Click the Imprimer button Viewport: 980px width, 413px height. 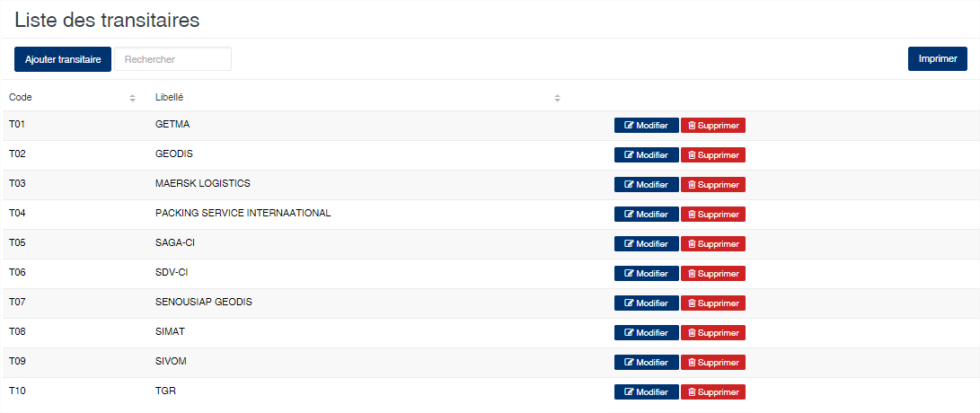click(x=938, y=58)
